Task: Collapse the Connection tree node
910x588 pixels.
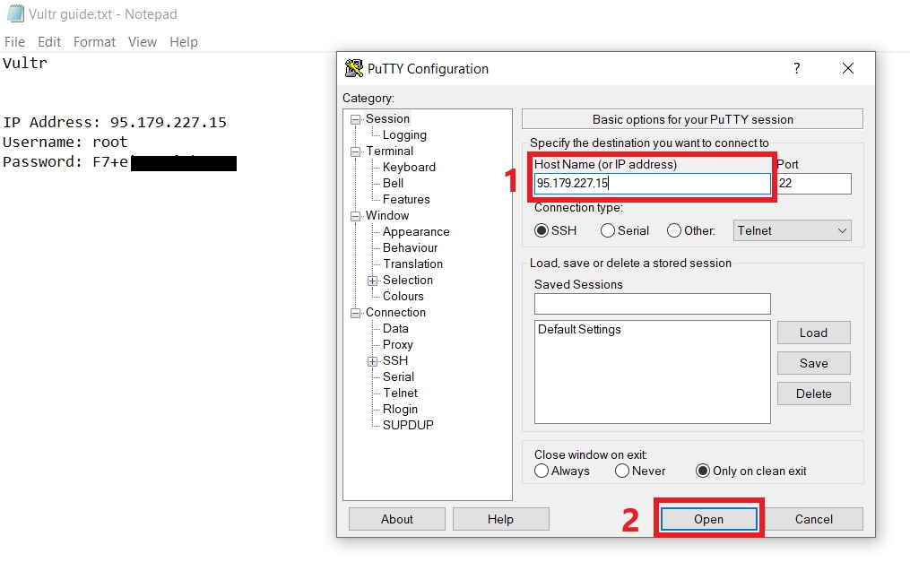Action: pos(355,314)
